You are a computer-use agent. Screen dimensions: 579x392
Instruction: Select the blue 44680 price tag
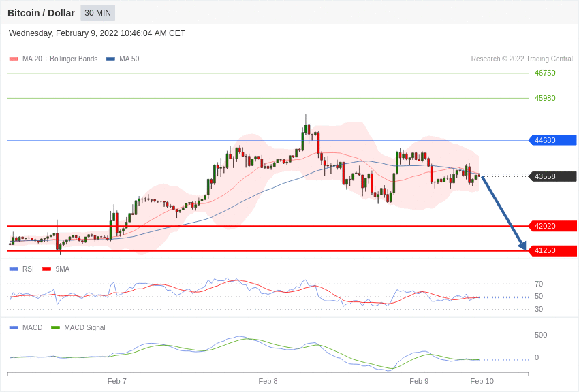pos(552,140)
